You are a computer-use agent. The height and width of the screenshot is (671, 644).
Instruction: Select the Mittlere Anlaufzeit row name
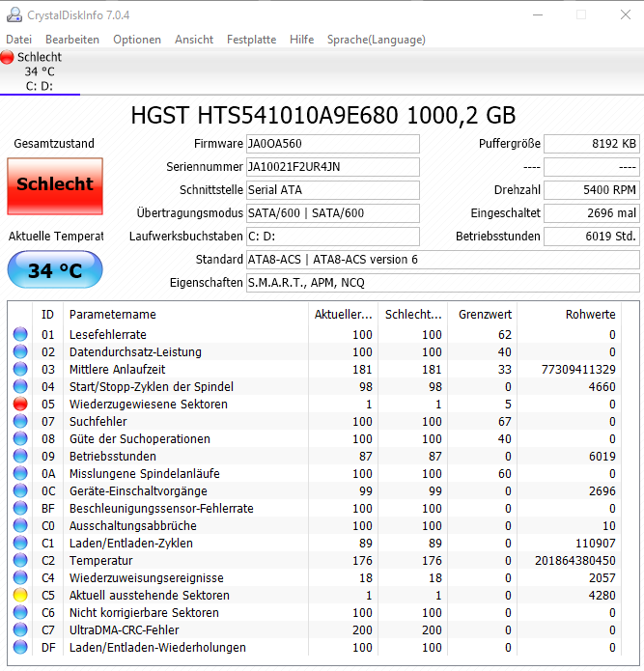click(117, 370)
